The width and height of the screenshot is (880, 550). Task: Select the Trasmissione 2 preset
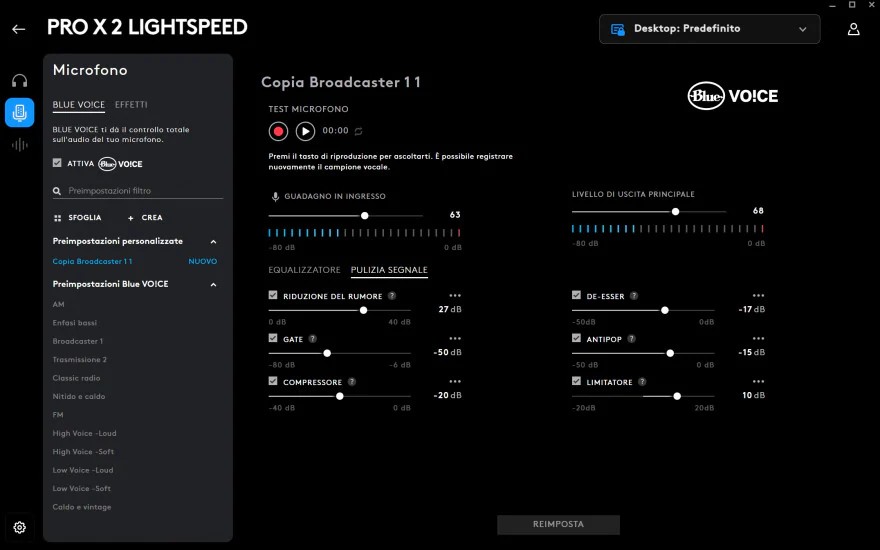tap(79, 360)
